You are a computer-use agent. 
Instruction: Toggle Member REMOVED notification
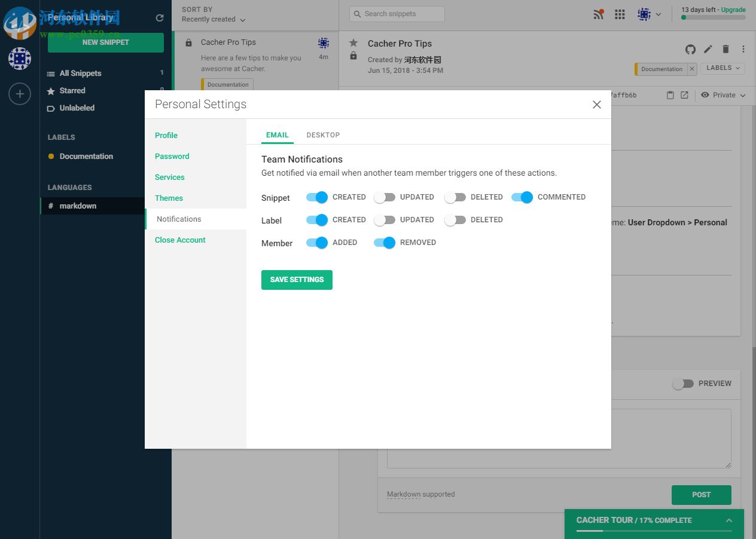click(385, 243)
